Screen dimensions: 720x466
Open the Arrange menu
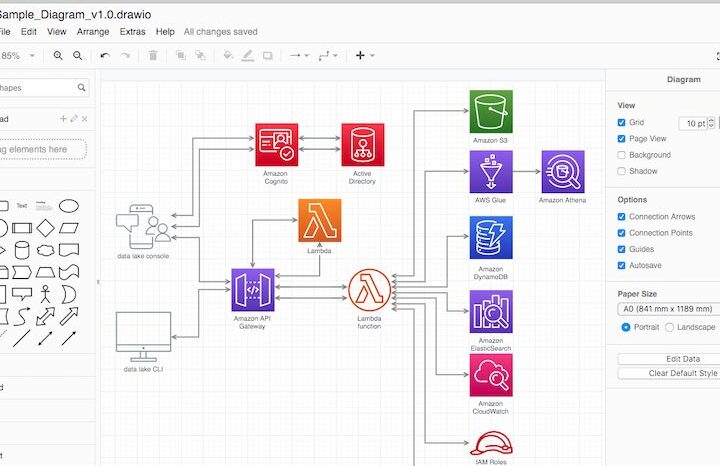pyautogui.click(x=93, y=32)
